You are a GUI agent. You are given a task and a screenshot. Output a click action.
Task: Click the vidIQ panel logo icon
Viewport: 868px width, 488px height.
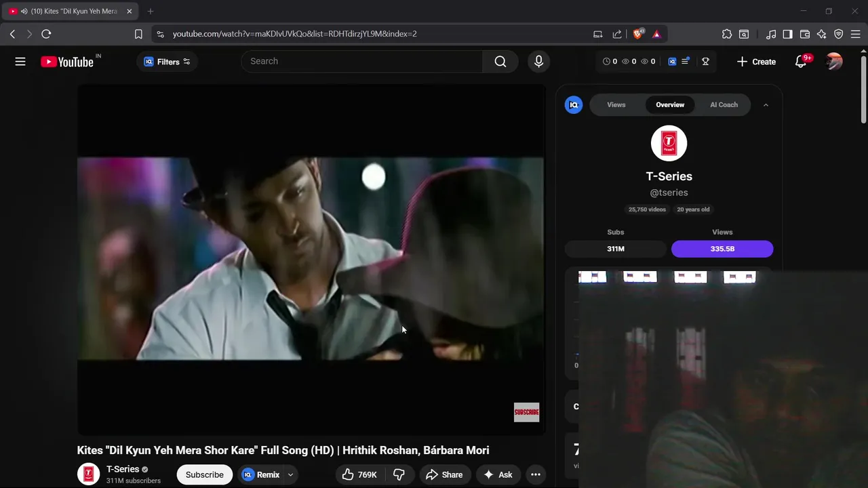(x=574, y=104)
